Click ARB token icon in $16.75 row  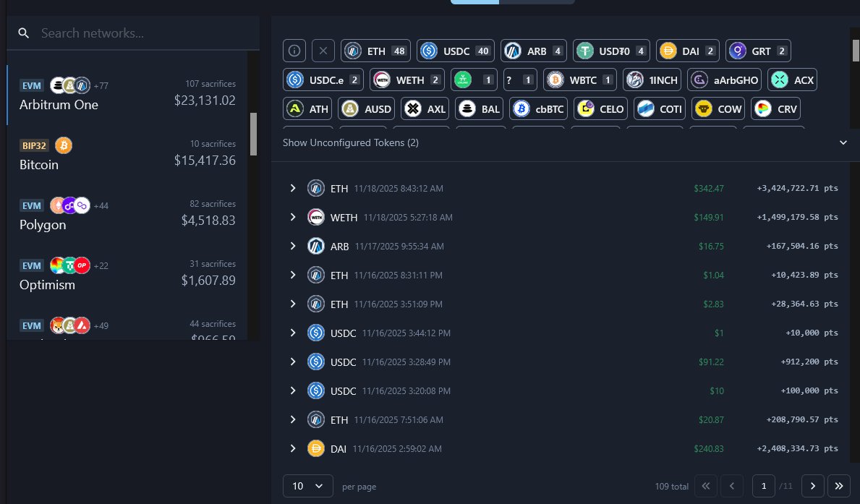click(x=316, y=247)
